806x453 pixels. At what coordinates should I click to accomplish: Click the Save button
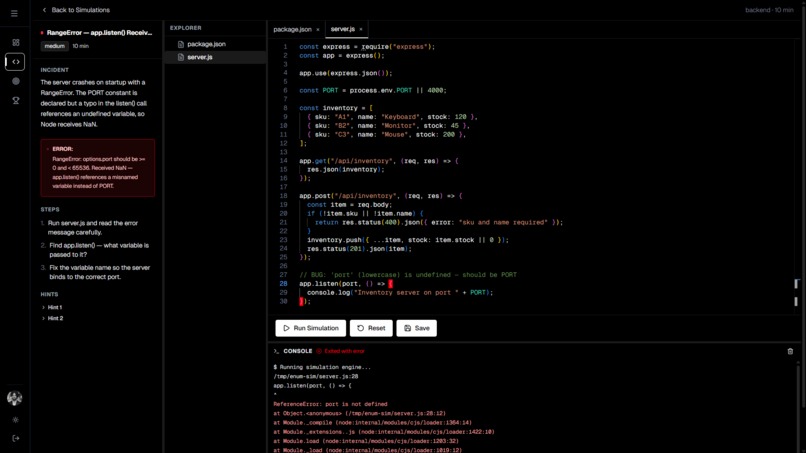pos(416,328)
